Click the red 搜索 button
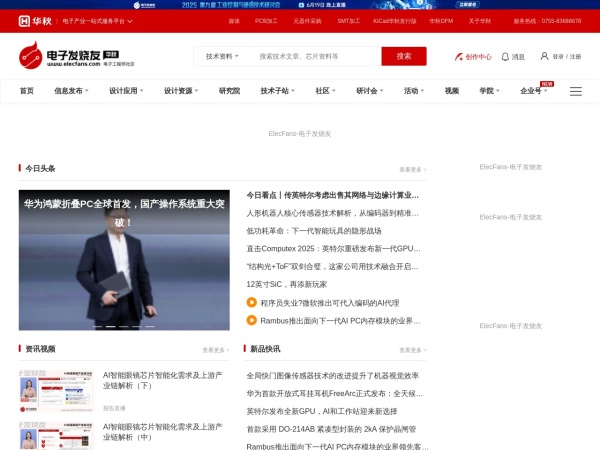The height and width of the screenshot is (450, 600). 404,56
